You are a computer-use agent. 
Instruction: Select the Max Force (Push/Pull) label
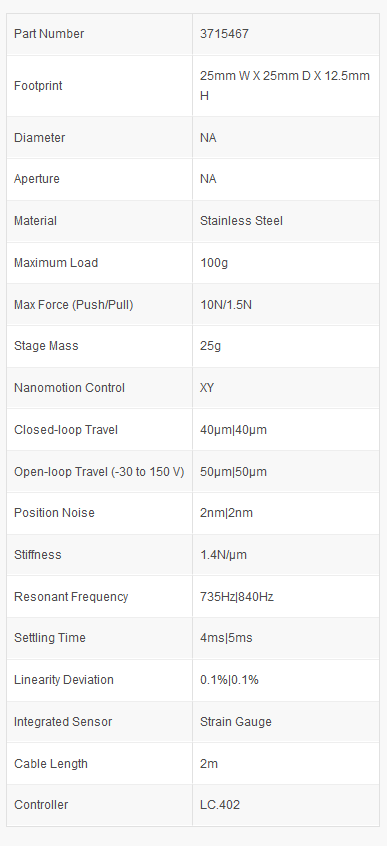[x=73, y=305]
